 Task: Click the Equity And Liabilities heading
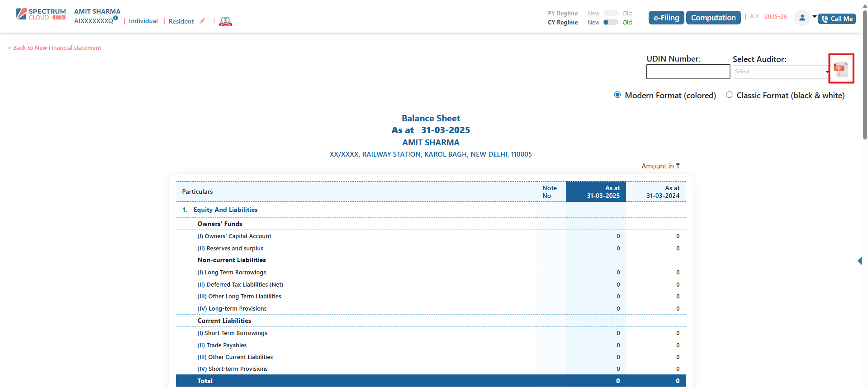(225, 210)
